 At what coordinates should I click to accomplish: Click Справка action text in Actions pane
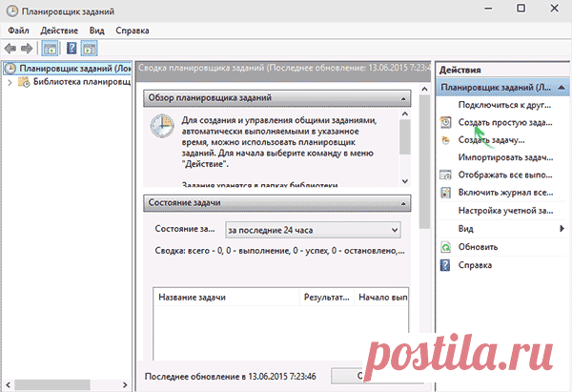point(475,265)
